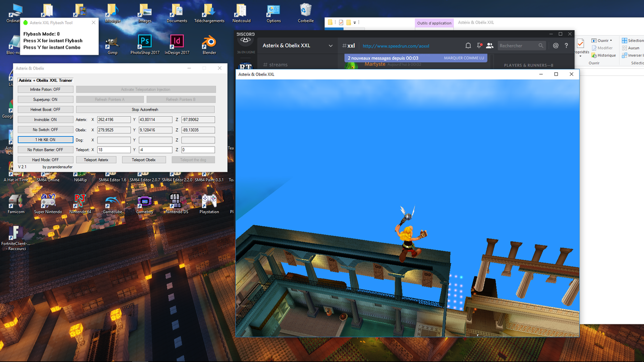Toggle No Potion Barrier: OFF button
The width and height of the screenshot is (644, 362).
point(45,150)
